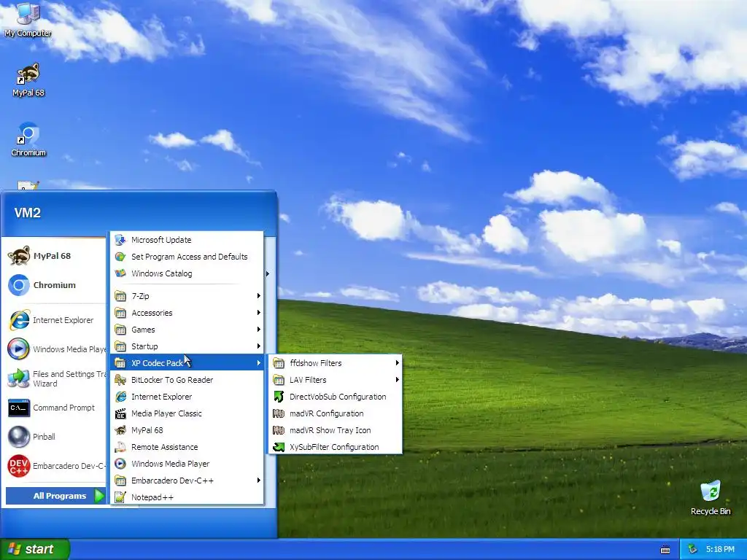The image size is (747, 560).
Task: Click LAV Filters folder label
Action: [308, 379]
